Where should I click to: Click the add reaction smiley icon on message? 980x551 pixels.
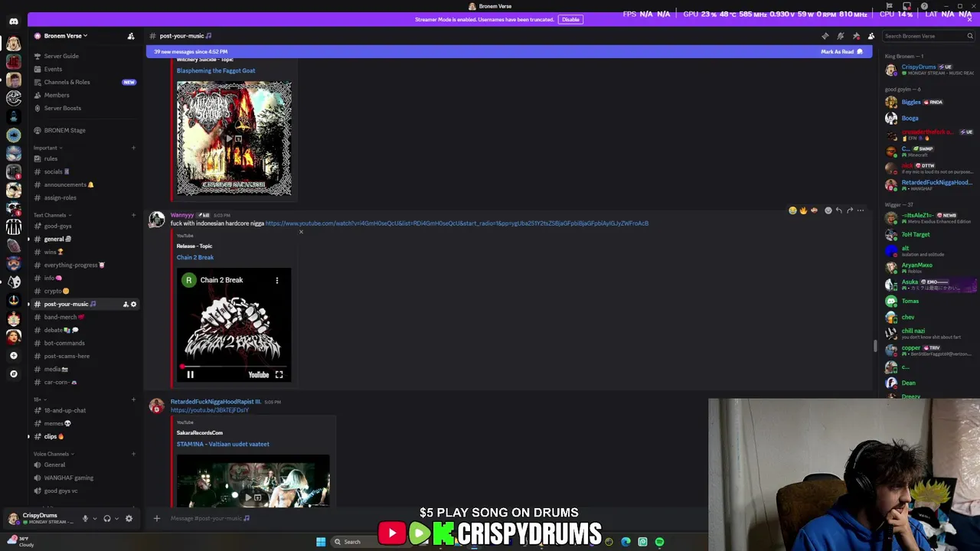(x=828, y=210)
